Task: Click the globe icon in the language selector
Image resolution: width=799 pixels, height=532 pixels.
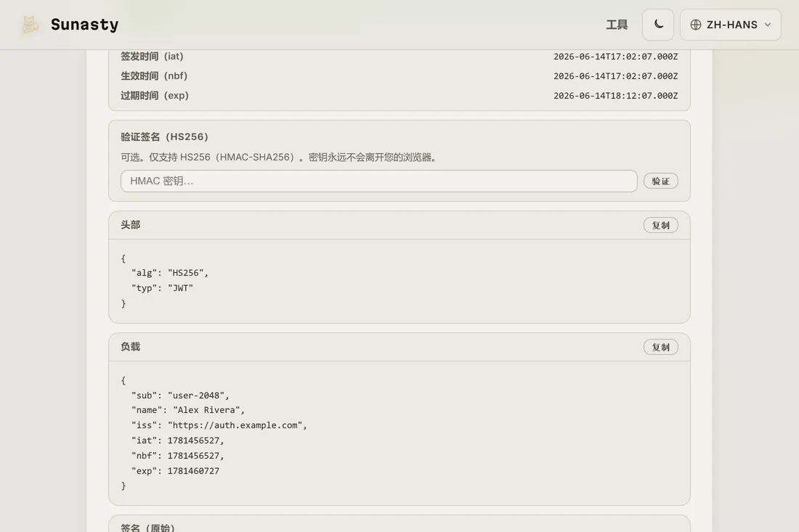Action: point(696,25)
